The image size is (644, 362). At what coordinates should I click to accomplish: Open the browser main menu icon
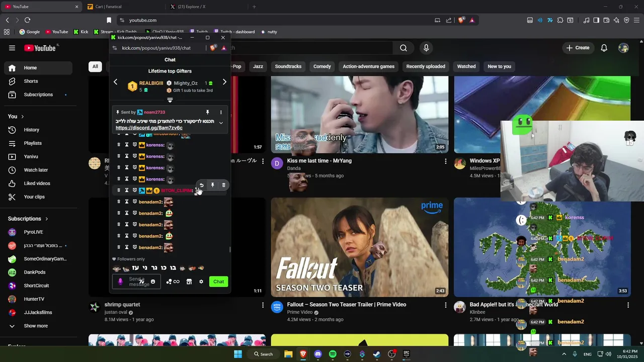pyautogui.click(x=637, y=20)
